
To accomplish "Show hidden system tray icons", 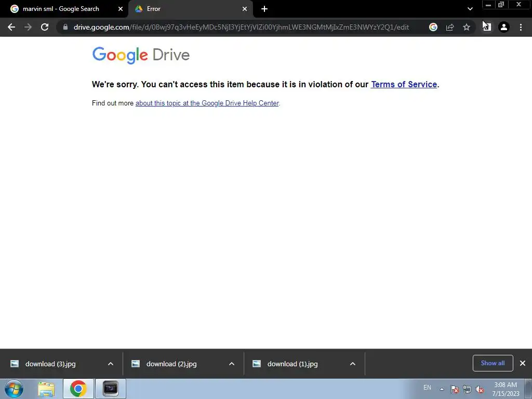I will point(442,389).
